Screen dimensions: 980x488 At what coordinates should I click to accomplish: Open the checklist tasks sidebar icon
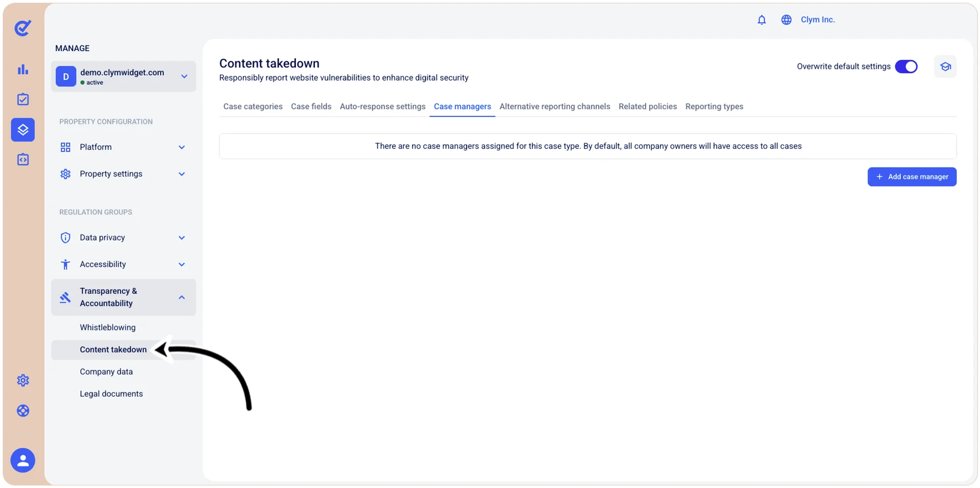coord(23,99)
